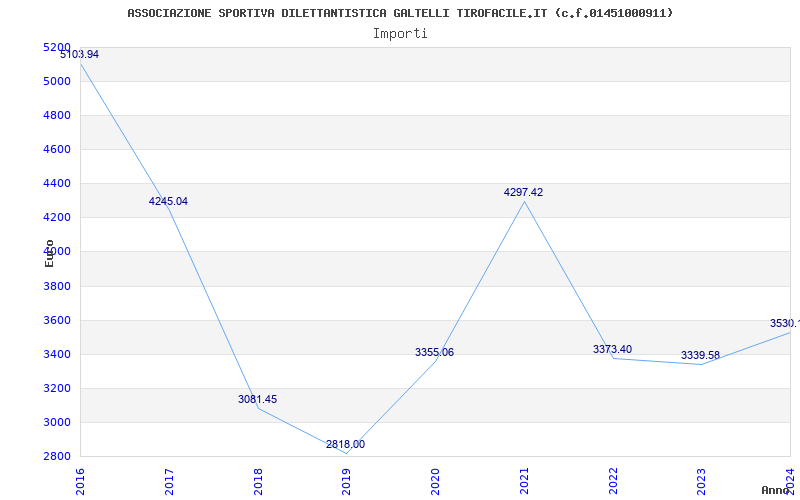The image size is (800, 500).
Task: Click the x-axis year 2020
Action: pyautogui.click(x=435, y=482)
